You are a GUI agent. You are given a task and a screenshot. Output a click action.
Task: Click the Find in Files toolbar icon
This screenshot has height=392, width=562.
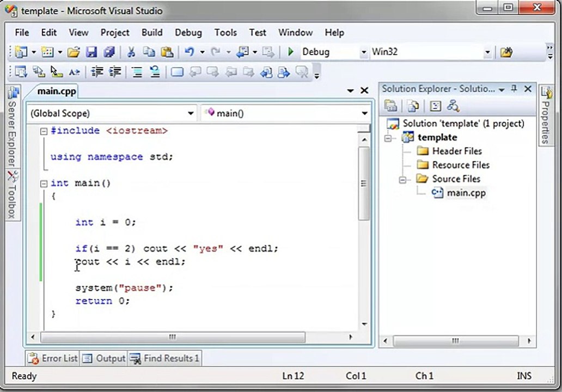506,52
